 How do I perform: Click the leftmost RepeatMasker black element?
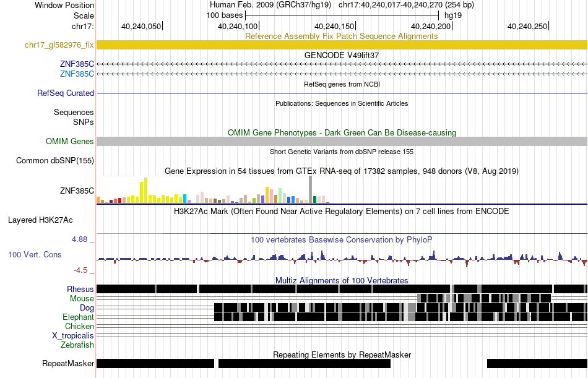pos(155,363)
